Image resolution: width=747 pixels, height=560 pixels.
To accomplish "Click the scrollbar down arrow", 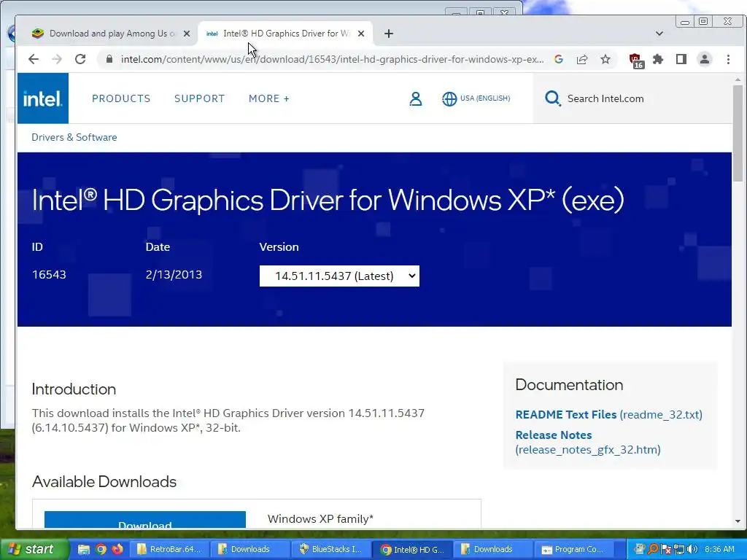I will 738,521.
